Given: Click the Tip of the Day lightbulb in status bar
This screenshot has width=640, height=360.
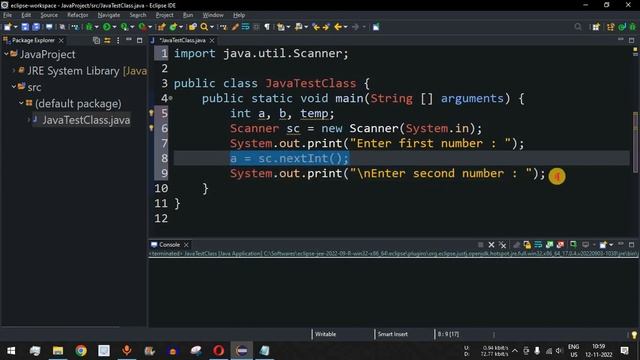Looking at the screenshot, I should [x=634, y=335].
